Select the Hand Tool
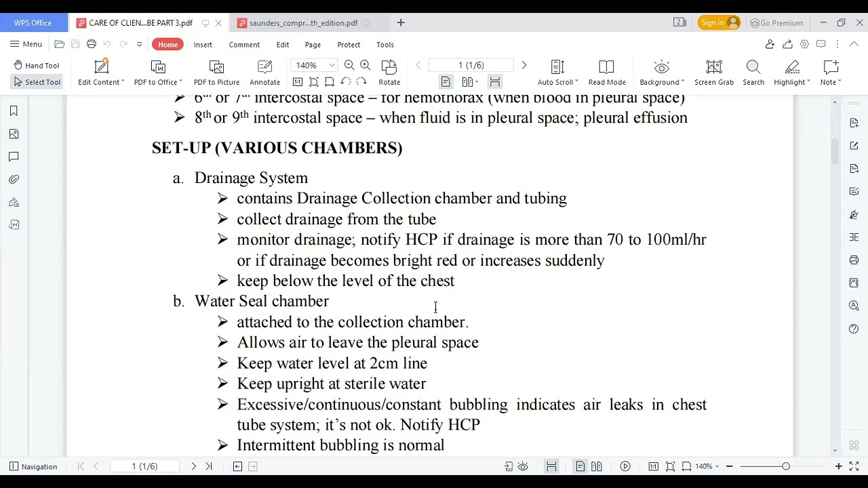 pos(37,66)
